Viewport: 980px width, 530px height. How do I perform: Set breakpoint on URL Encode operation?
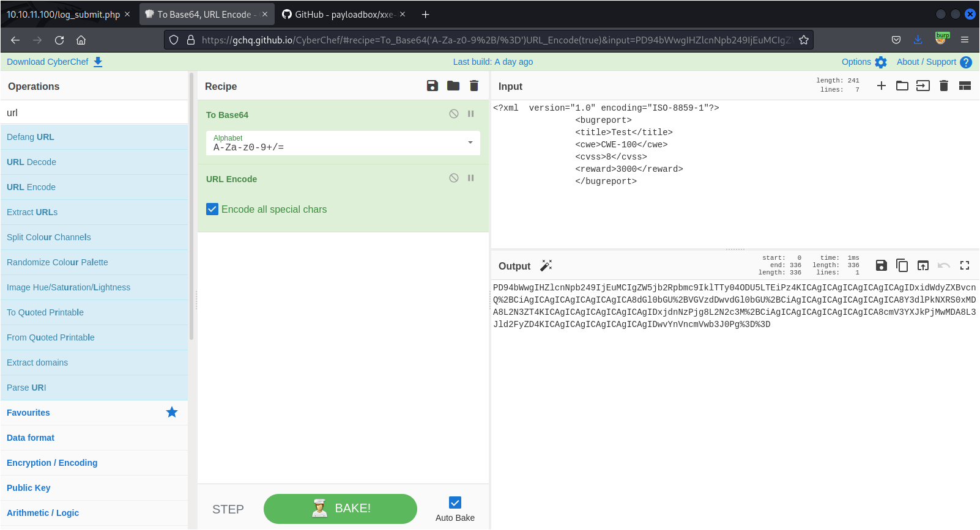471,178
